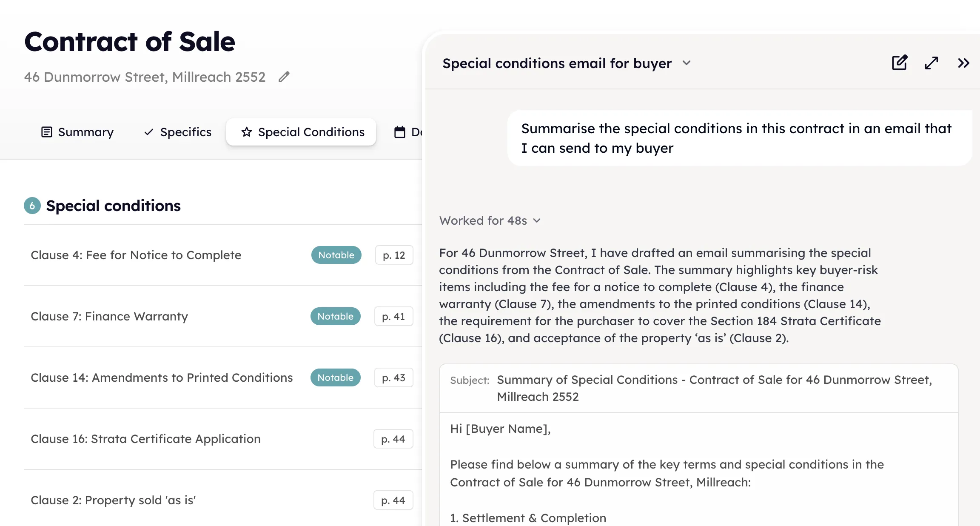Jump to p. 41 for Clause 7

(x=393, y=316)
